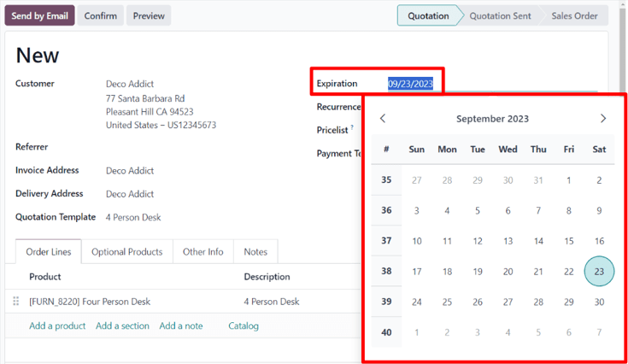Image resolution: width=628 pixels, height=364 pixels.
Task: Click the Add a note link
Action: coord(181,326)
